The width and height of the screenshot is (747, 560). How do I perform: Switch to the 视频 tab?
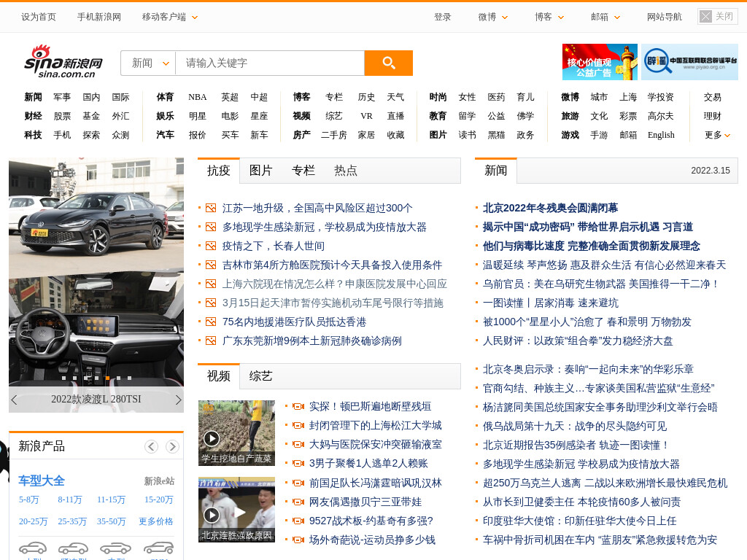(x=219, y=376)
